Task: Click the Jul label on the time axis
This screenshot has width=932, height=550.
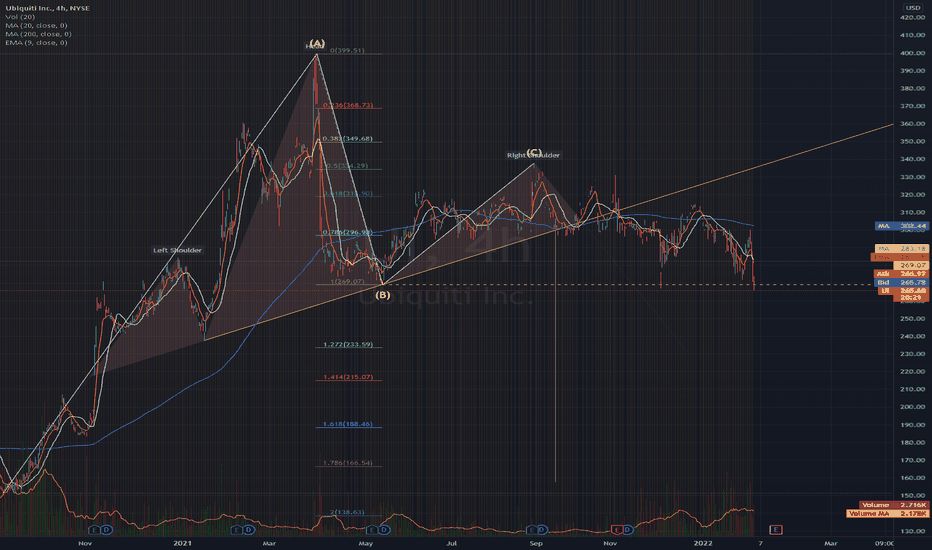Action: click(452, 543)
